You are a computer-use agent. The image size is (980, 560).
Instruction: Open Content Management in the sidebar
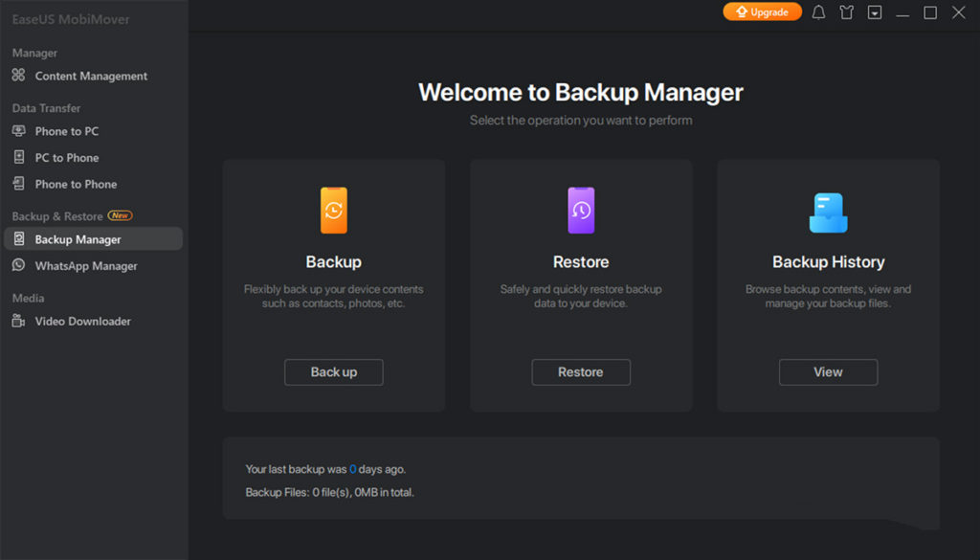(92, 76)
